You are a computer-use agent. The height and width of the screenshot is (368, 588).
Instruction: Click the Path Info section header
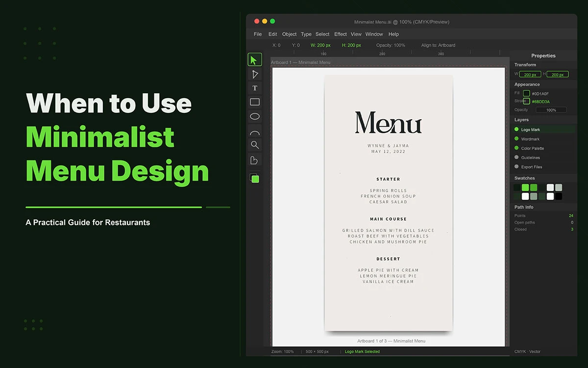click(x=524, y=207)
